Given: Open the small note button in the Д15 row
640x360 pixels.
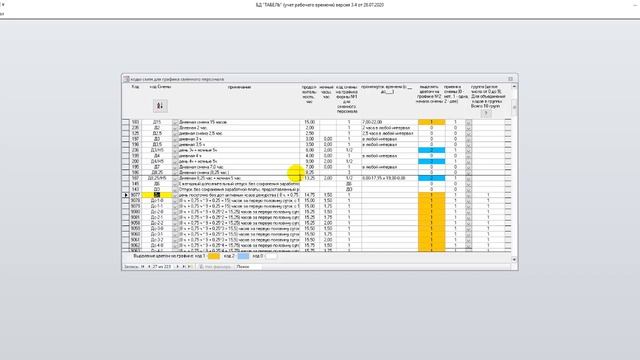Looking at the screenshot, I should (176, 122).
